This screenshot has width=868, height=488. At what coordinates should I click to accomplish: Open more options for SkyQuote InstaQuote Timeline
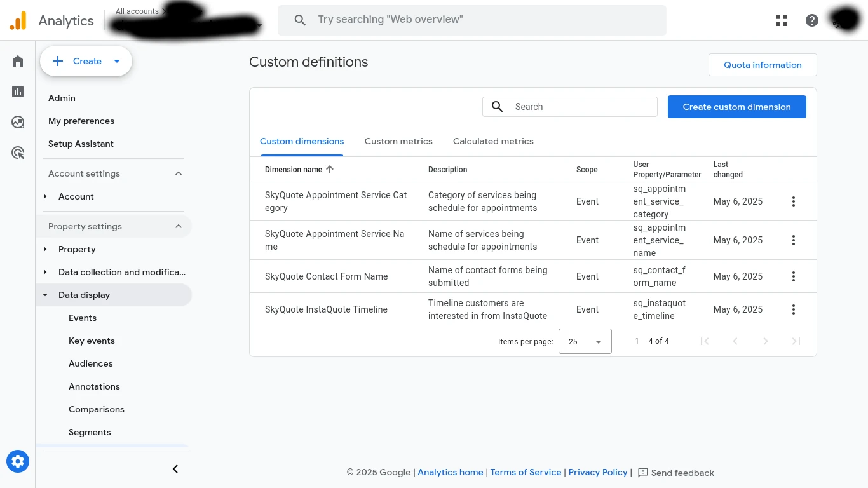tap(794, 309)
